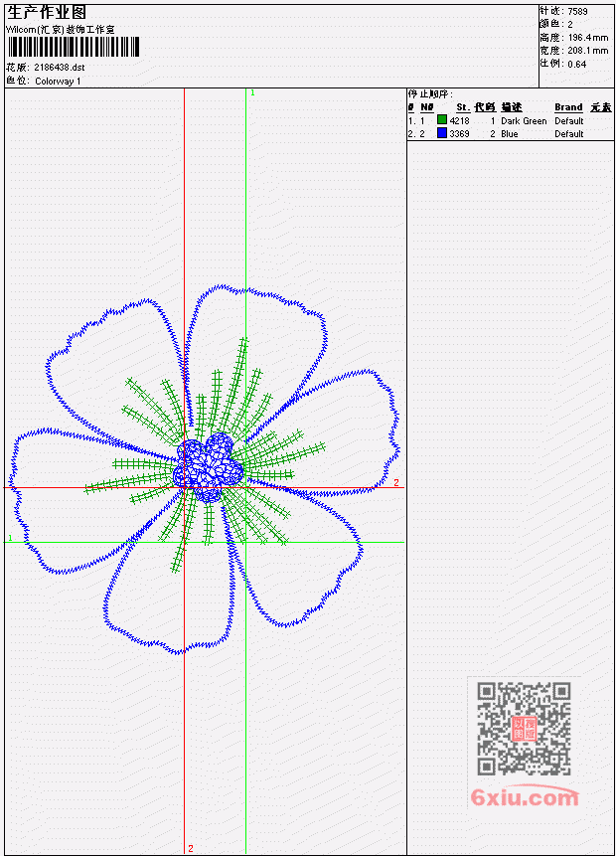Screen dimensions: 616x856
Task: Click the stitch count value '7589'
Action: 577,11
